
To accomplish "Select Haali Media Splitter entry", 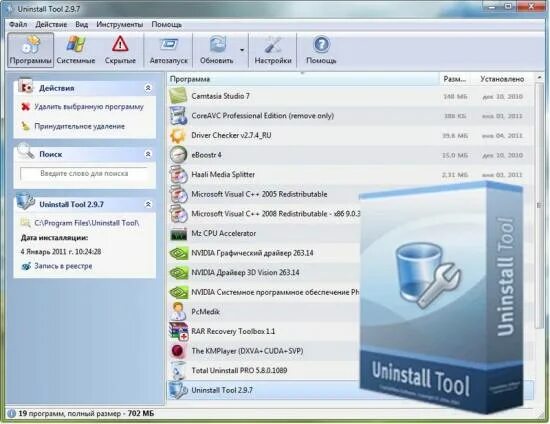I will [x=351, y=175].
